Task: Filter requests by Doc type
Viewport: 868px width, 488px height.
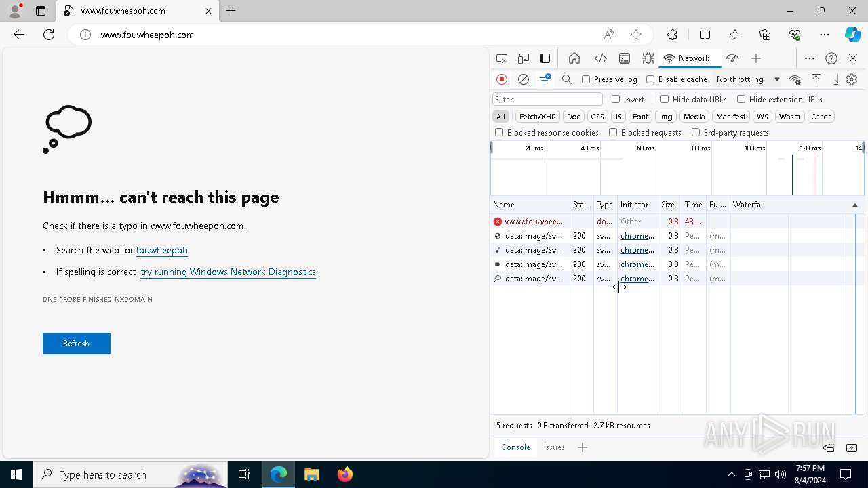Action: [x=574, y=117]
